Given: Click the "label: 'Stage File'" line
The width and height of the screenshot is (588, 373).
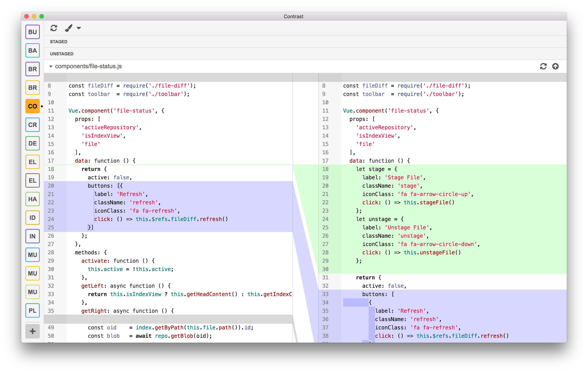Looking at the screenshot, I should (394, 177).
